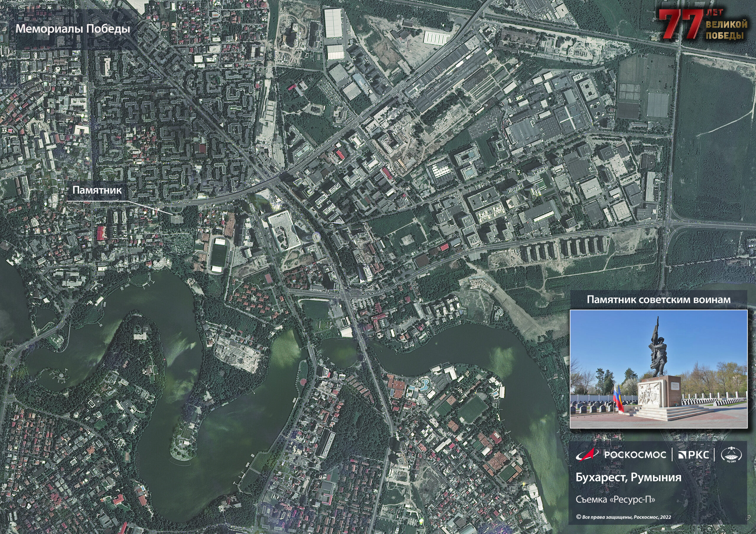This screenshot has width=756, height=534.
Task: Click the monument marker at the callout line end
Action: (x=177, y=217)
